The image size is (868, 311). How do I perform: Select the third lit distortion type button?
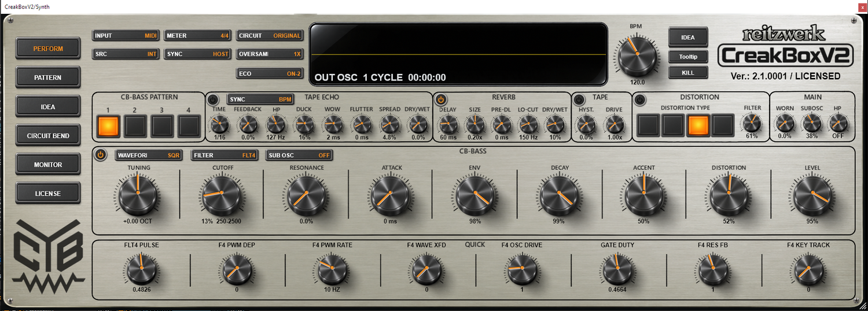(698, 125)
